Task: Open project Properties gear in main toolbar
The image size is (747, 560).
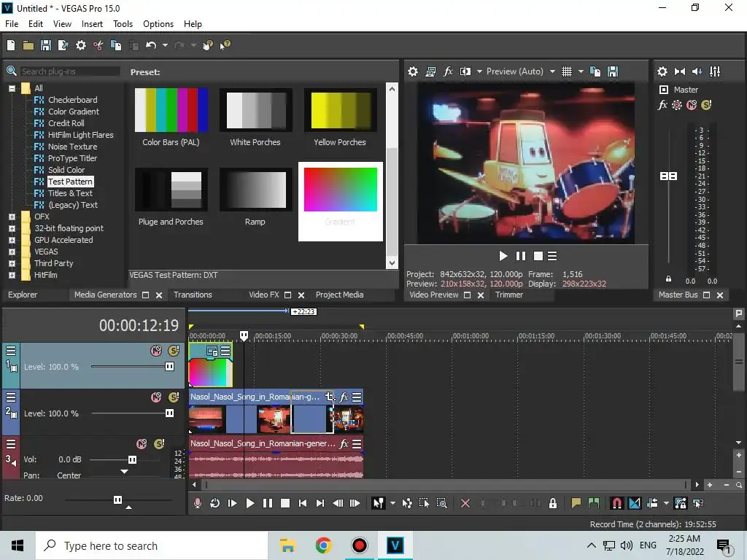Action: (x=81, y=45)
